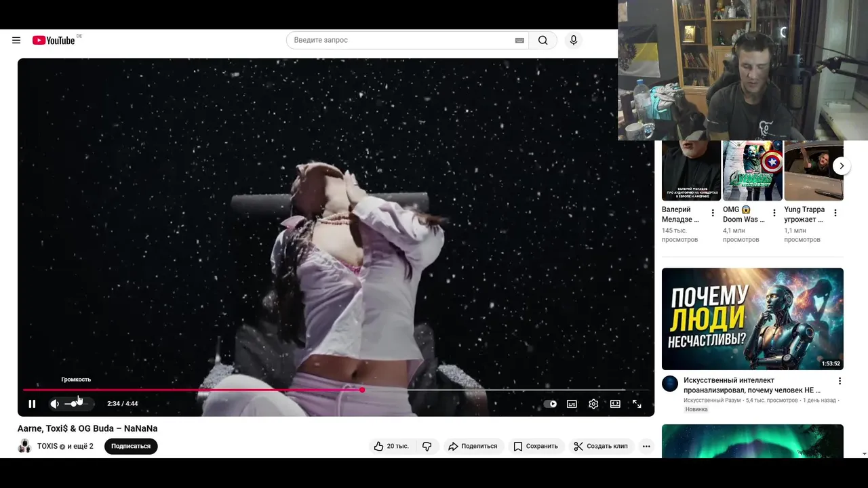Enter full screen mode

point(637,404)
